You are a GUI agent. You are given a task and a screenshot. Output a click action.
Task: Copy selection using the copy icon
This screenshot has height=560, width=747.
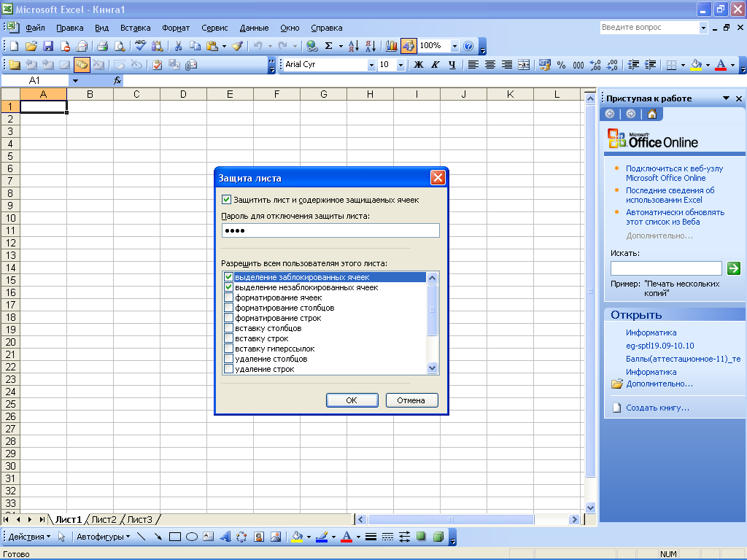coord(195,46)
